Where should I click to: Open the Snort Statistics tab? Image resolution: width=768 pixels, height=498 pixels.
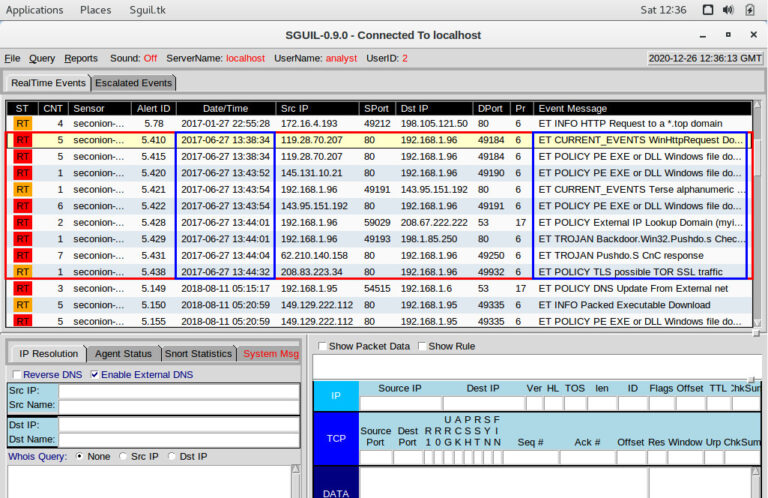pos(198,354)
